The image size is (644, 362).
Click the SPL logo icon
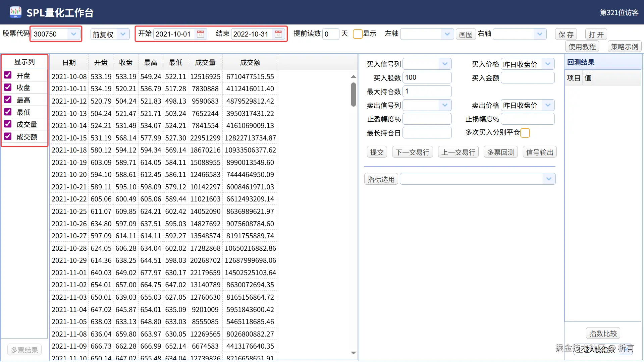tap(15, 12)
